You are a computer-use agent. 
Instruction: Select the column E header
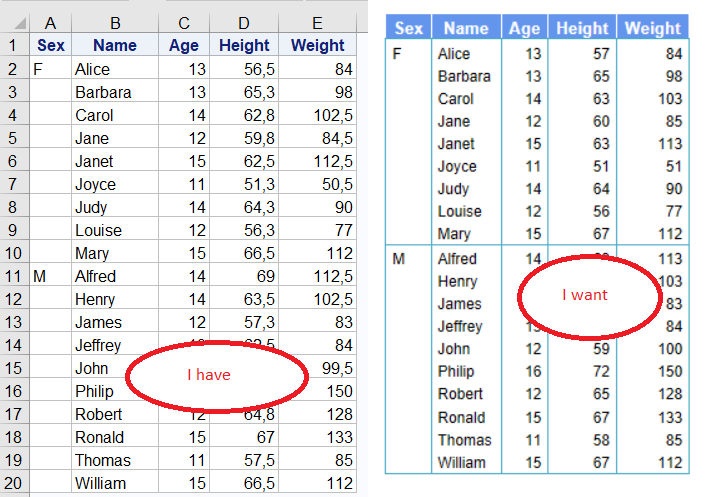tap(317, 23)
